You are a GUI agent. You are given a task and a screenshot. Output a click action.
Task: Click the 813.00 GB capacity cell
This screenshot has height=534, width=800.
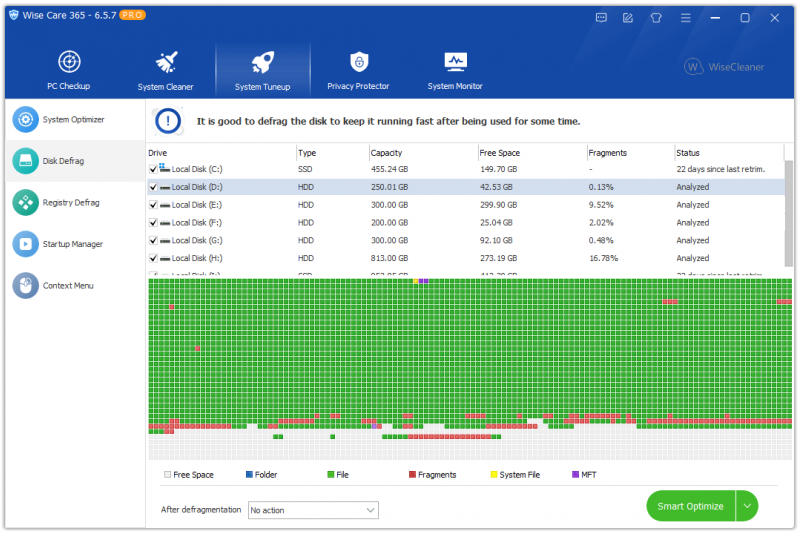pos(389,258)
